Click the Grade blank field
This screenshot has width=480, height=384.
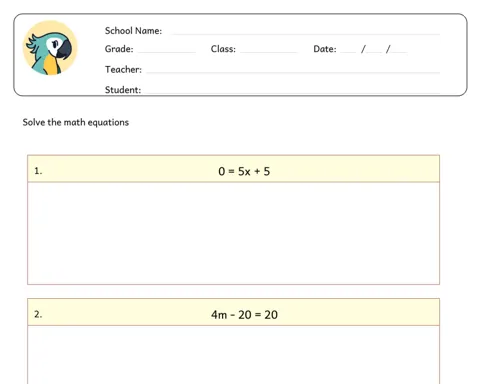(x=167, y=50)
